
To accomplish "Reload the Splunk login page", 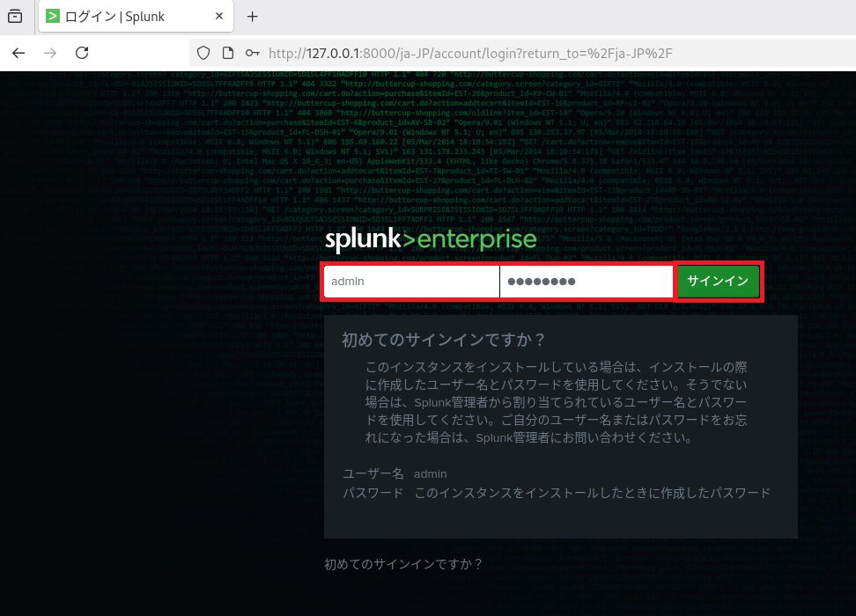I will point(82,53).
